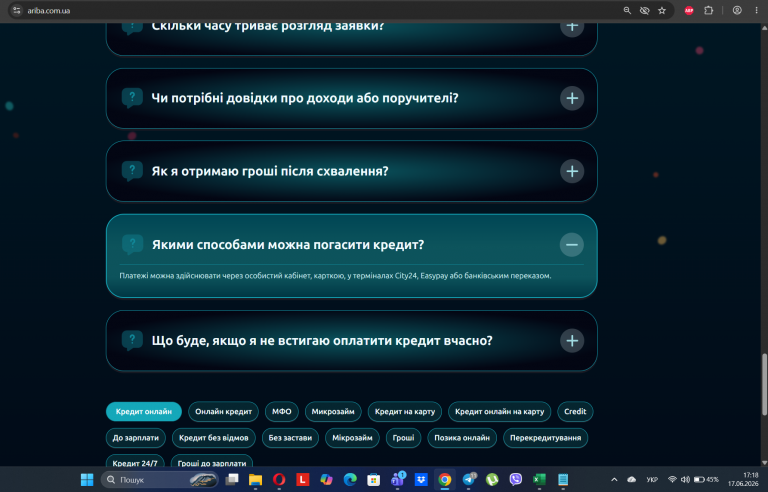Expand 'Чи потрібні довідки про доходи' plus button
The image size is (768, 492).
(x=572, y=98)
